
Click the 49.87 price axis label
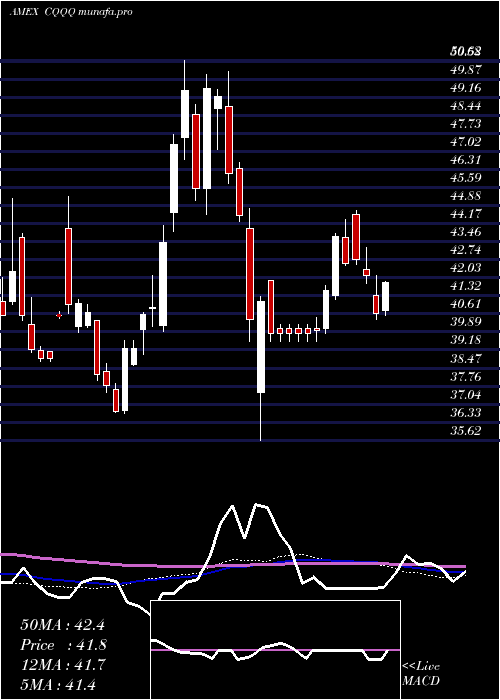coord(466,70)
